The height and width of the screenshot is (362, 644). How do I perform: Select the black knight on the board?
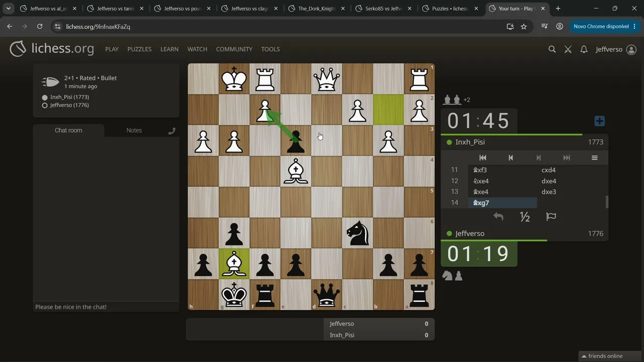[x=358, y=233]
